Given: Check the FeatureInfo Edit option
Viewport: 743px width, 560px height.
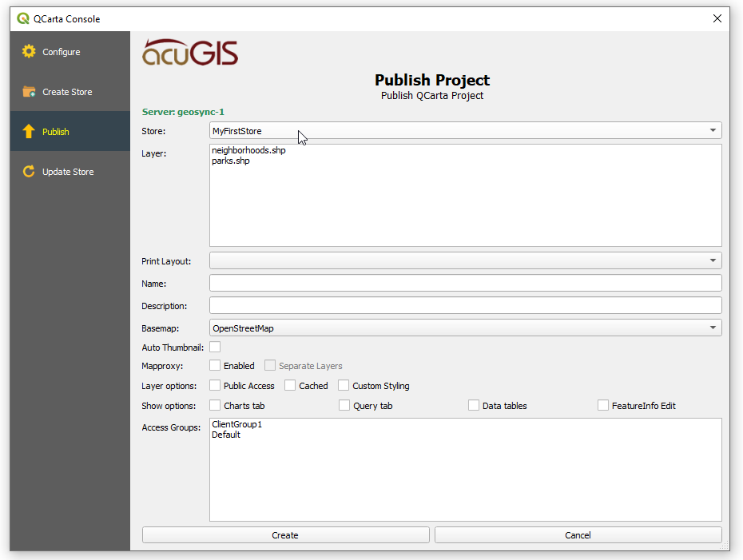Looking at the screenshot, I should click(602, 405).
